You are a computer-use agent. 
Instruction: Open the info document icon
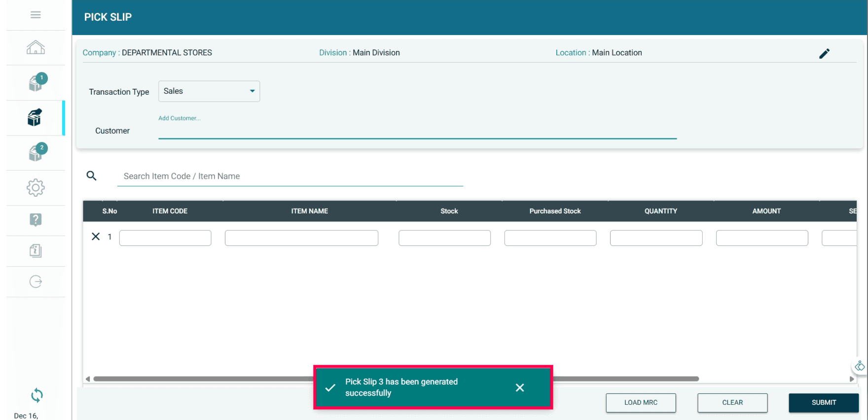[36, 250]
